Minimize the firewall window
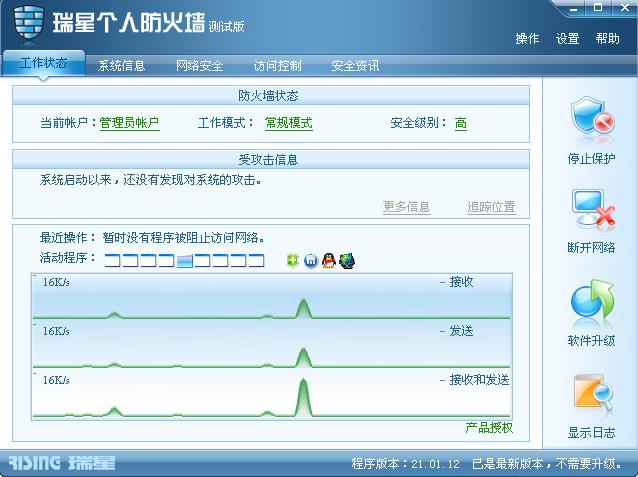The height and width of the screenshot is (477, 638). point(574,8)
